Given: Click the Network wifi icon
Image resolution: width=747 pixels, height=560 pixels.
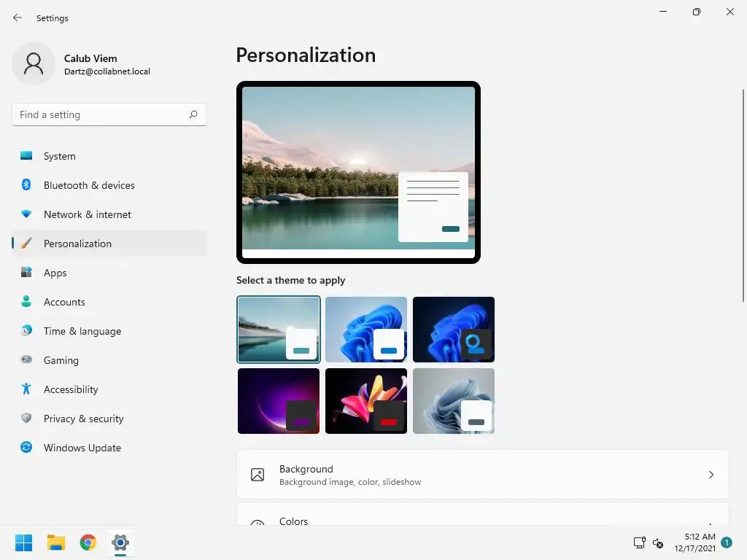Looking at the screenshot, I should 26,214.
